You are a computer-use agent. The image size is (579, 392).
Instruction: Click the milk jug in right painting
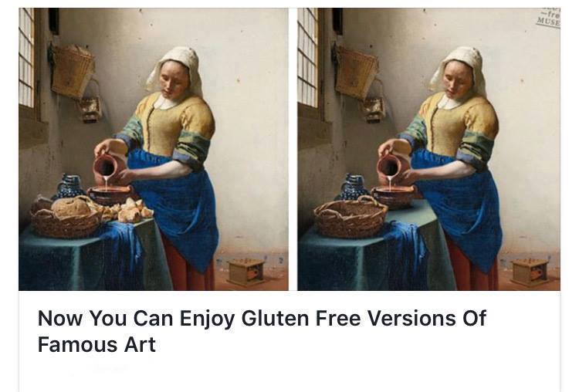coord(389,166)
